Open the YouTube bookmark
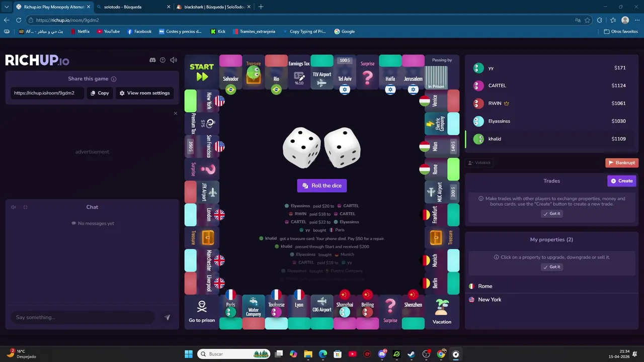 click(x=108, y=31)
